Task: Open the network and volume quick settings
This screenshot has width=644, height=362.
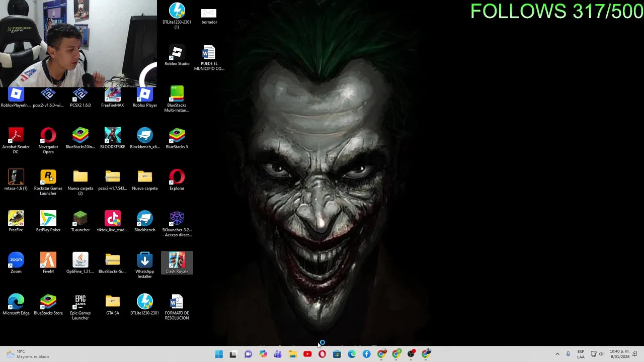Action: pyautogui.click(x=597, y=354)
